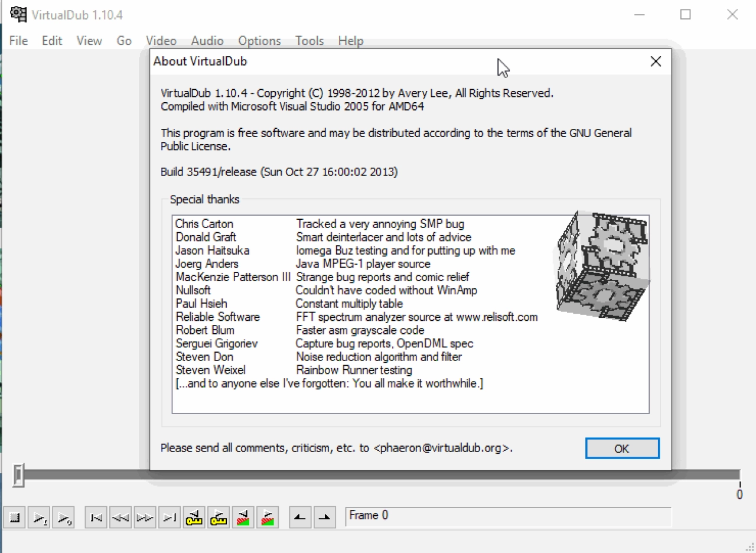Open the Audio menu
The height and width of the screenshot is (553, 756).
(x=207, y=41)
